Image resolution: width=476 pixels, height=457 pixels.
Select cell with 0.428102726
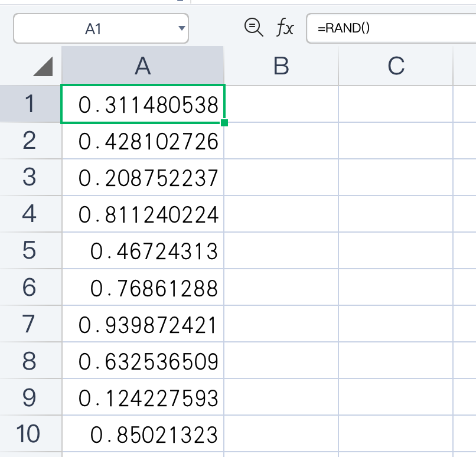point(143,141)
